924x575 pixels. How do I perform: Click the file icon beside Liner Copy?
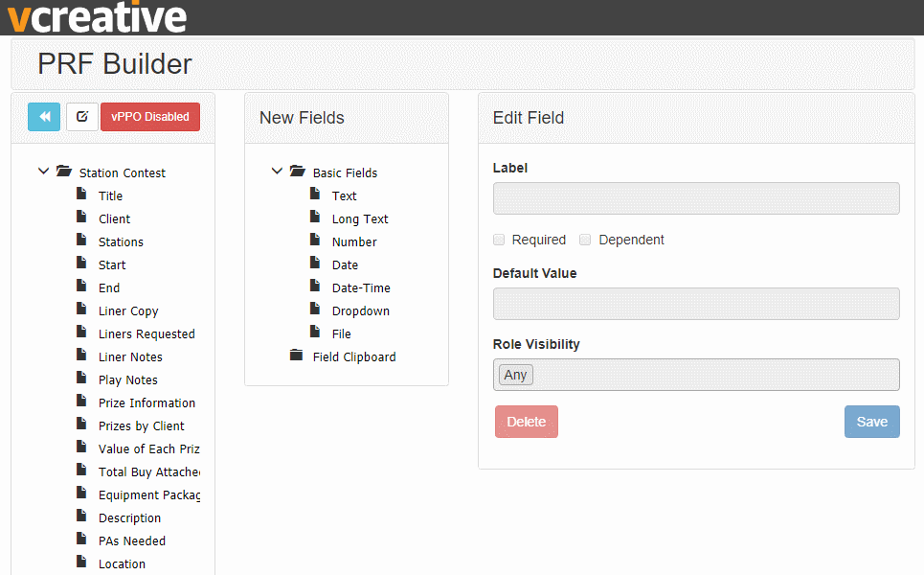[82, 309]
